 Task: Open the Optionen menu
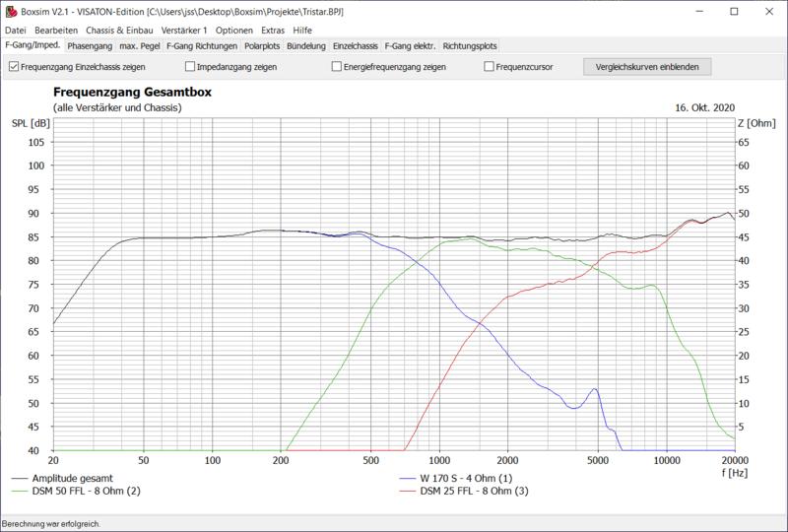tap(234, 31)
